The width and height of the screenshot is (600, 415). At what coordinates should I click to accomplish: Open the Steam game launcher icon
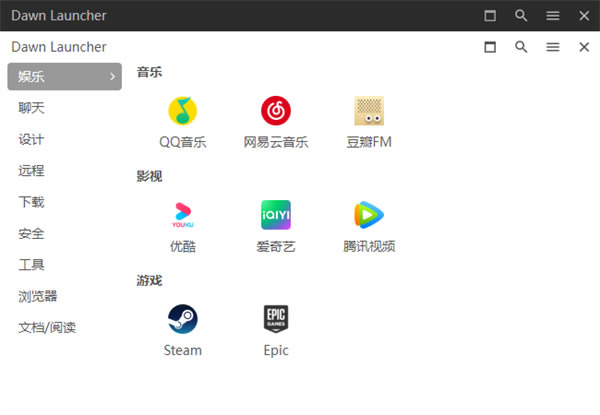coord(183,319)
